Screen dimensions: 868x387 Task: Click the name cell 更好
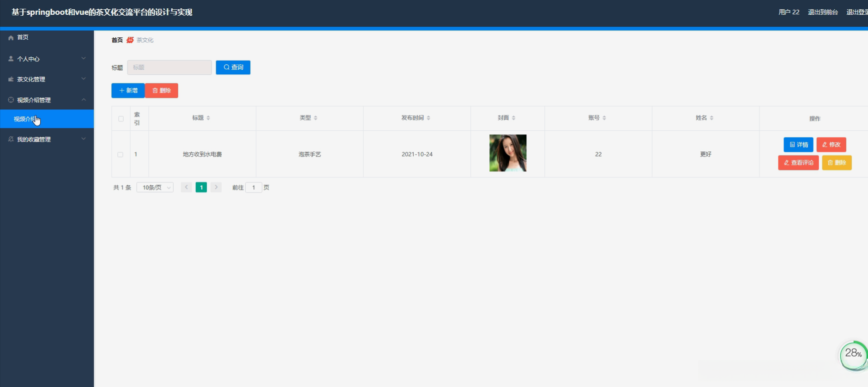705,154
